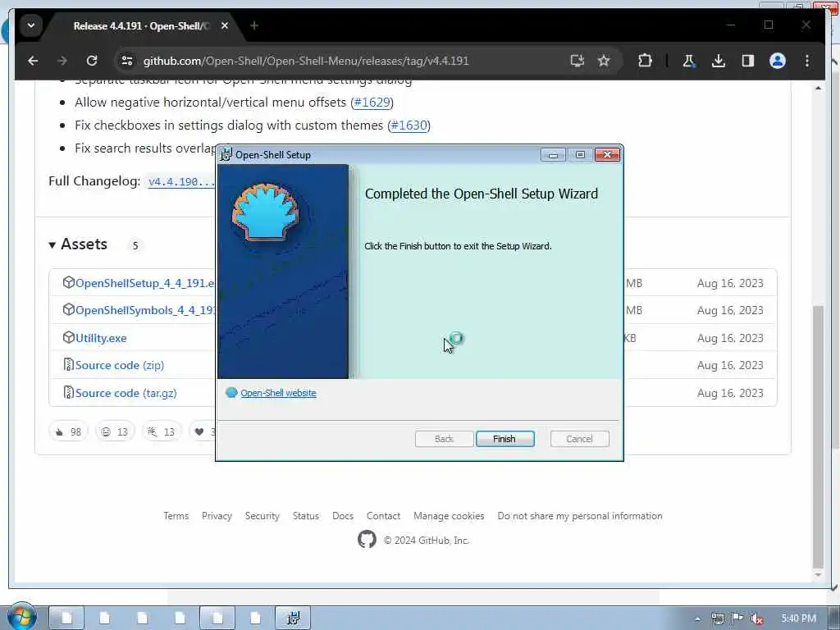The width and height of the screenshot is (840, 630).
Task: Click tada reaction with 13
Action: [162, 431]
